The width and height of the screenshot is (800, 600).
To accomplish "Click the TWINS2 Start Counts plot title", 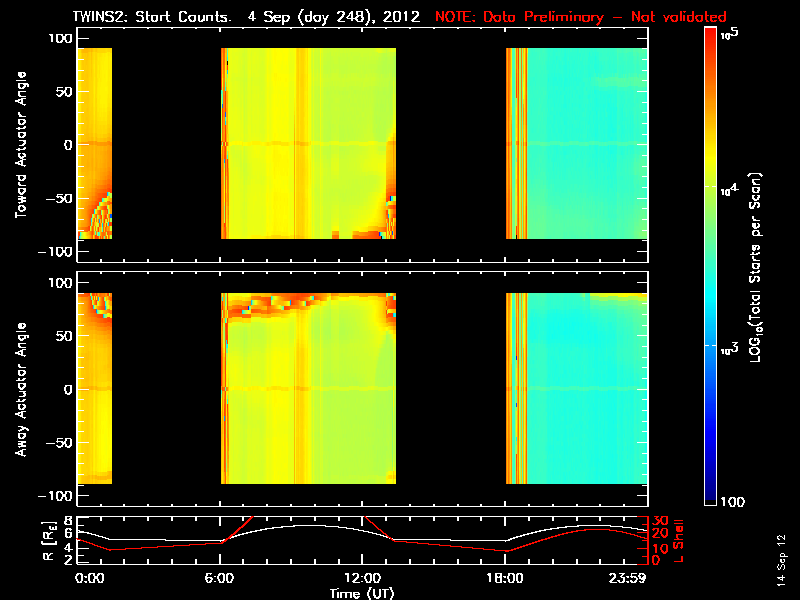I will point(246,17).
